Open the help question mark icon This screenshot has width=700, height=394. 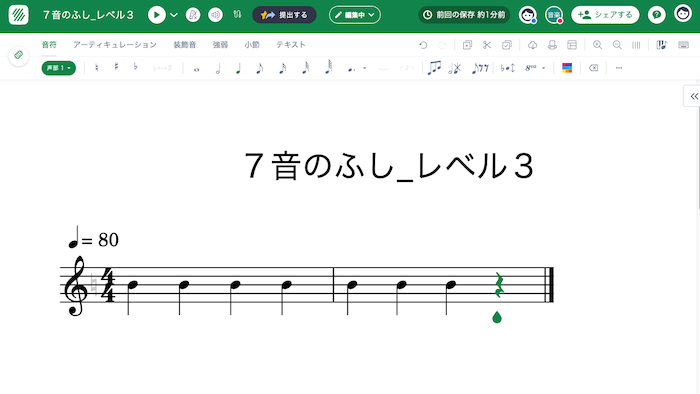click(x=656, y=15)
